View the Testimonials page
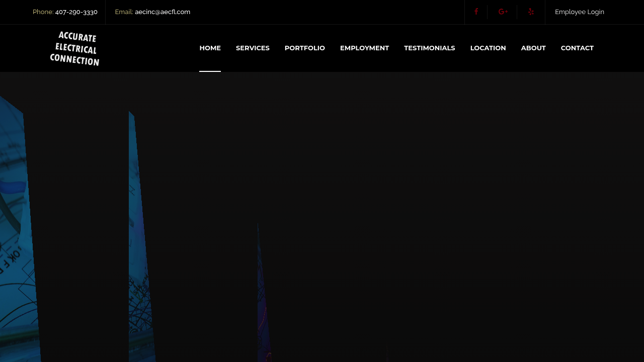Viewport: 644px width, 362px height. [429, 48]
